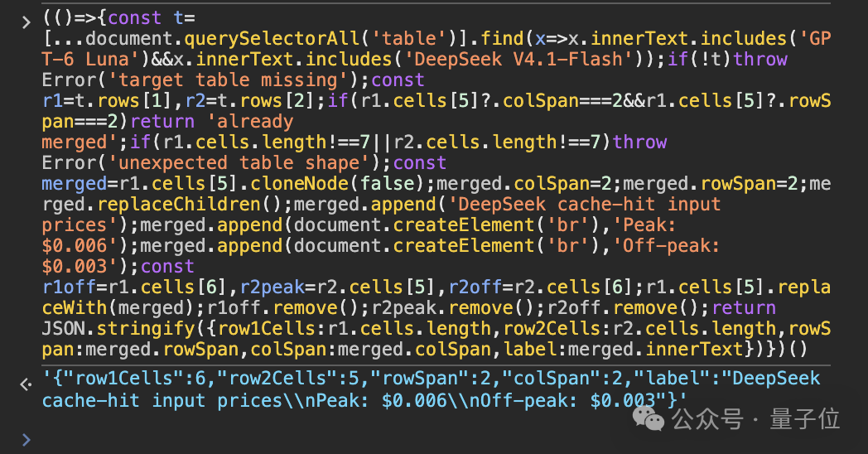Viewport: 868px width, 454px height.
Task: Click the 'target table missing' error string
Action: pyautogui.click(x=228, y=80)
